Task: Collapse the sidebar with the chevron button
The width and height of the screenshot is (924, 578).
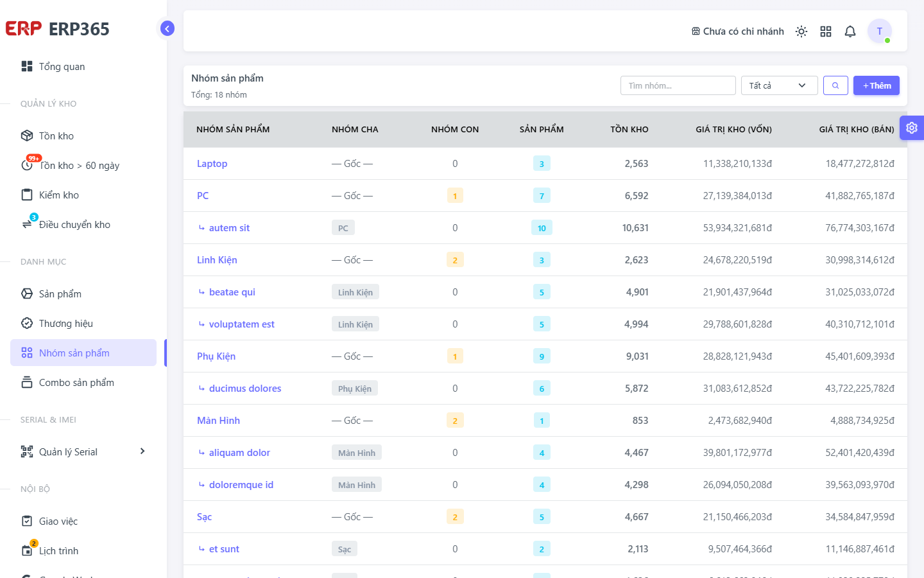Action: [167, 28]
